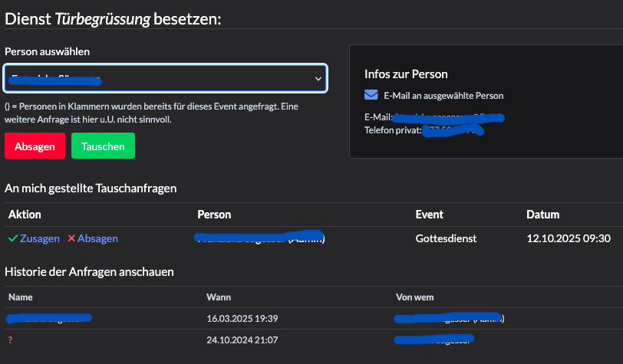Select the Gottesdienst event cell
Screen dimensions: 623x364
[x=446, y=238]
